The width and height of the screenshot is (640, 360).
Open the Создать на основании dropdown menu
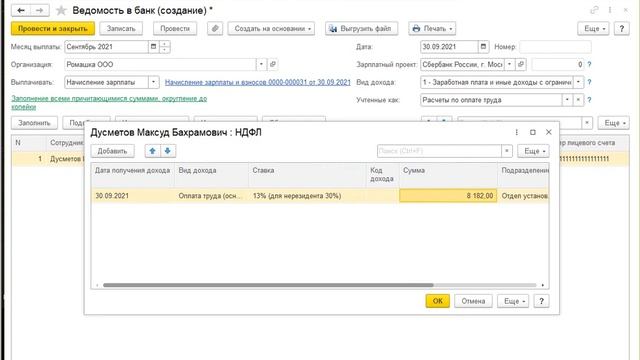click(x=271, y=29)
